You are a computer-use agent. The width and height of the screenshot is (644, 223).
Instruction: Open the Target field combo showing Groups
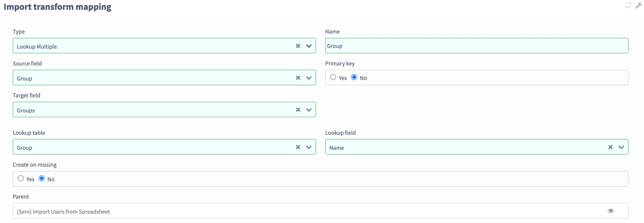tap(164, 109)
